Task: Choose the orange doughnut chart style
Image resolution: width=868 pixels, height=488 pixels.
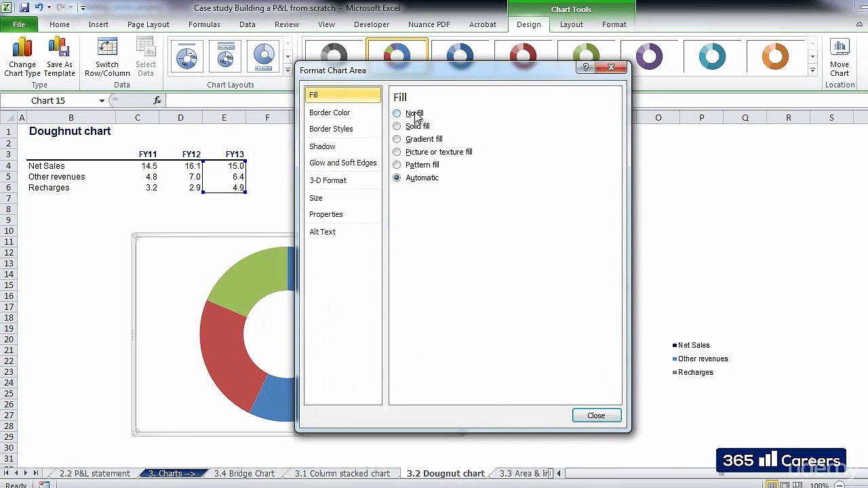Action: [775, 56]
